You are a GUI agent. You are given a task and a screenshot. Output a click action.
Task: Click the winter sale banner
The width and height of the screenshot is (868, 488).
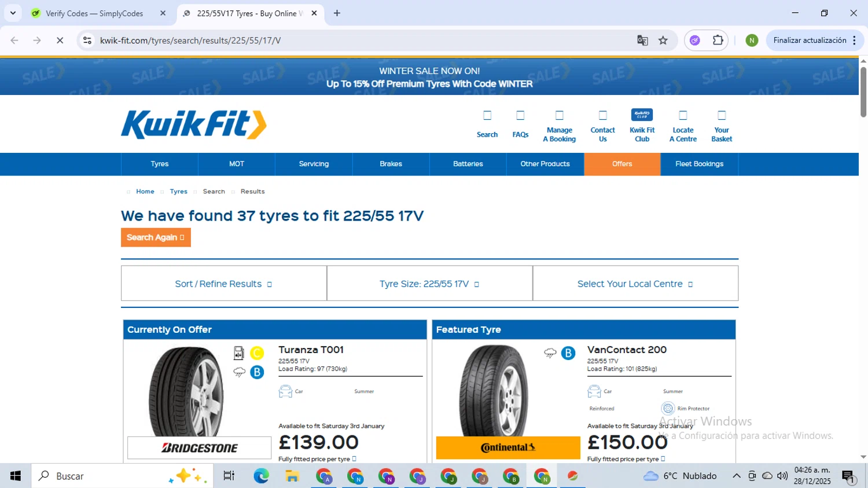[x=429, y=77]
